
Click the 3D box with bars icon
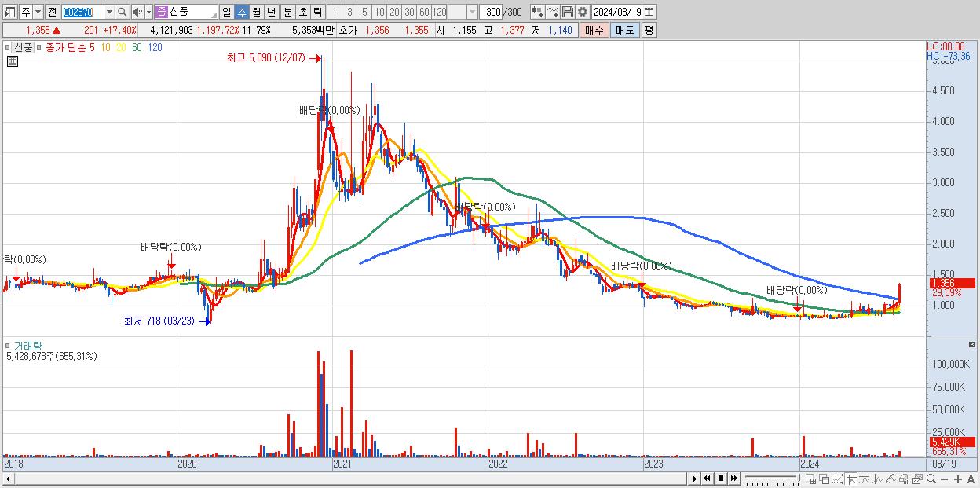pyautogui.click(x=905, y=479)
